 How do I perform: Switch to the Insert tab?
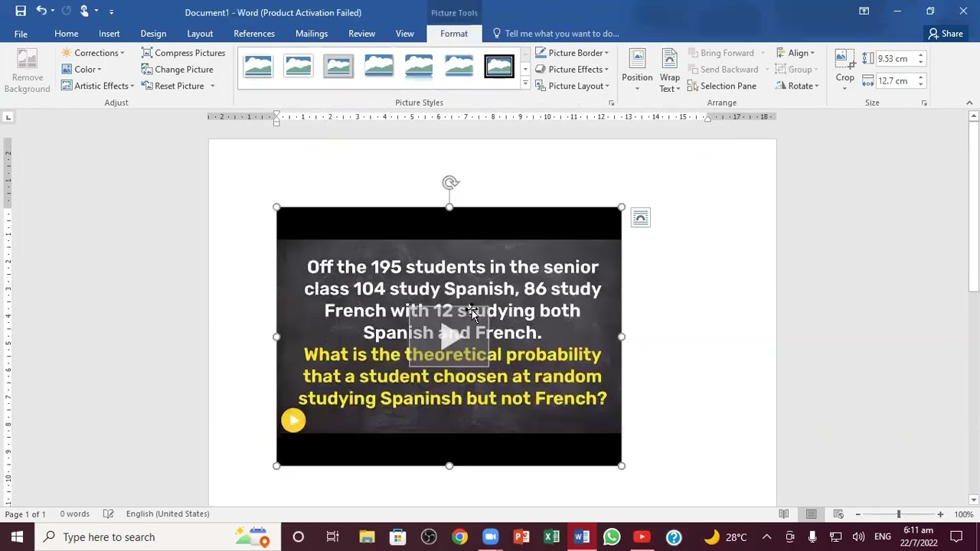[x=109, y=34]
